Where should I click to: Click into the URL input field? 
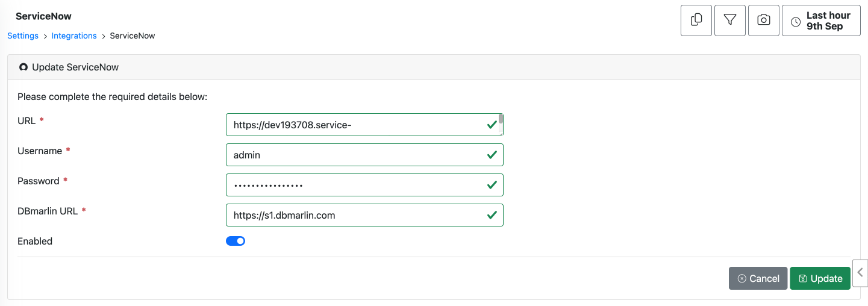point(364,125)
